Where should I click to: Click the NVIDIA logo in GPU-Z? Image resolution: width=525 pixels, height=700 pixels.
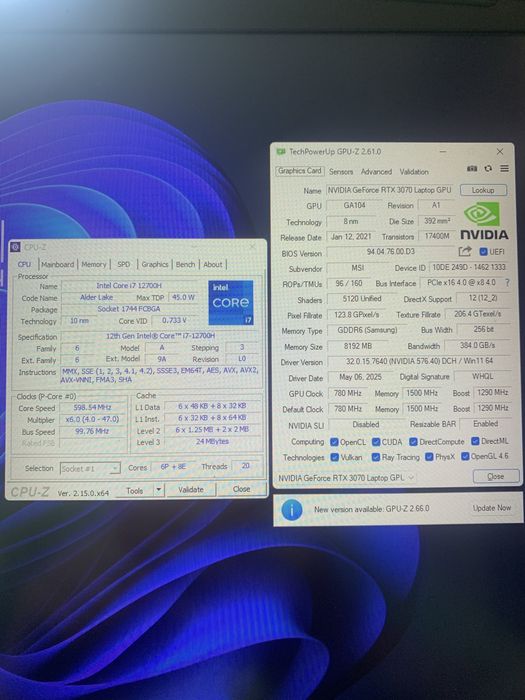pyautogui.click(x=484, y=221)
